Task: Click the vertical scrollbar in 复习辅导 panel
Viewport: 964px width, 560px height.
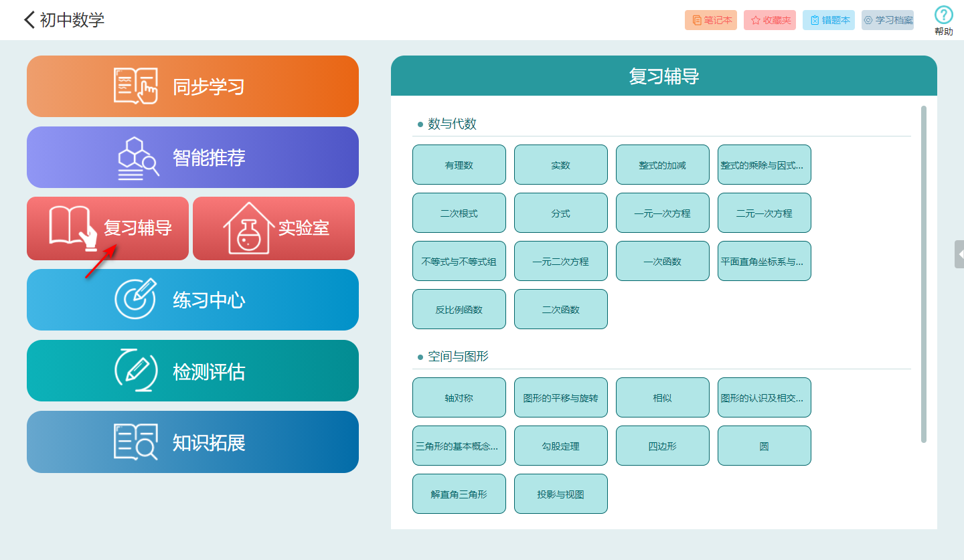Action: pos(924,274)
